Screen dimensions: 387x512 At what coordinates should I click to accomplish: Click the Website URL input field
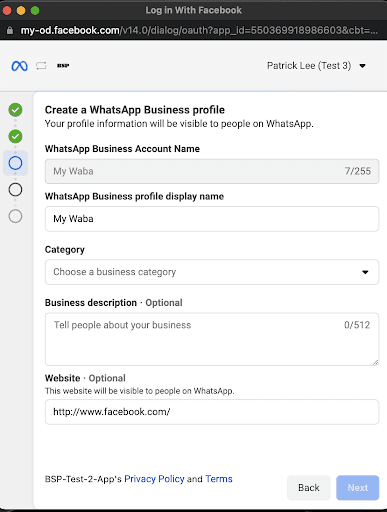pos(212,412)
